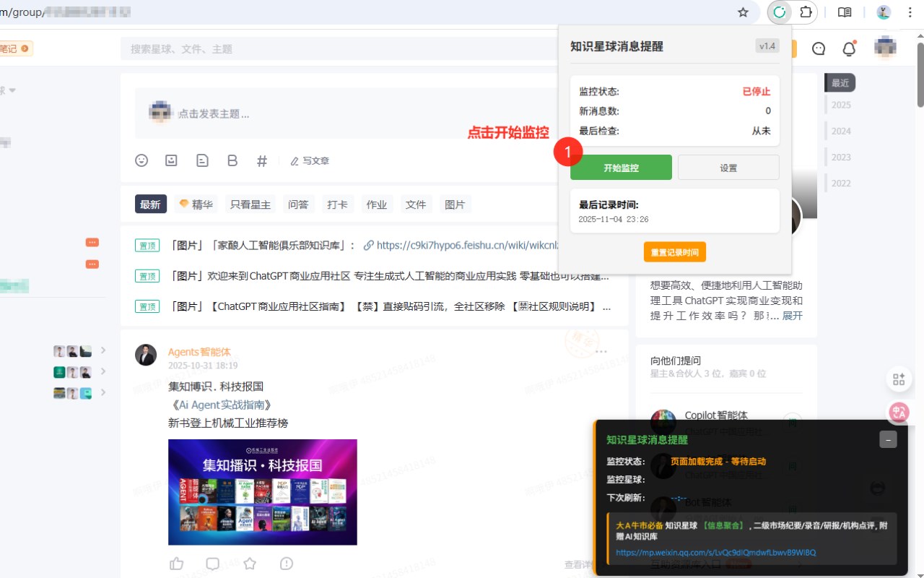Open the 问答 tab
The height and width of the screenshot is (578, 924).
298,204
